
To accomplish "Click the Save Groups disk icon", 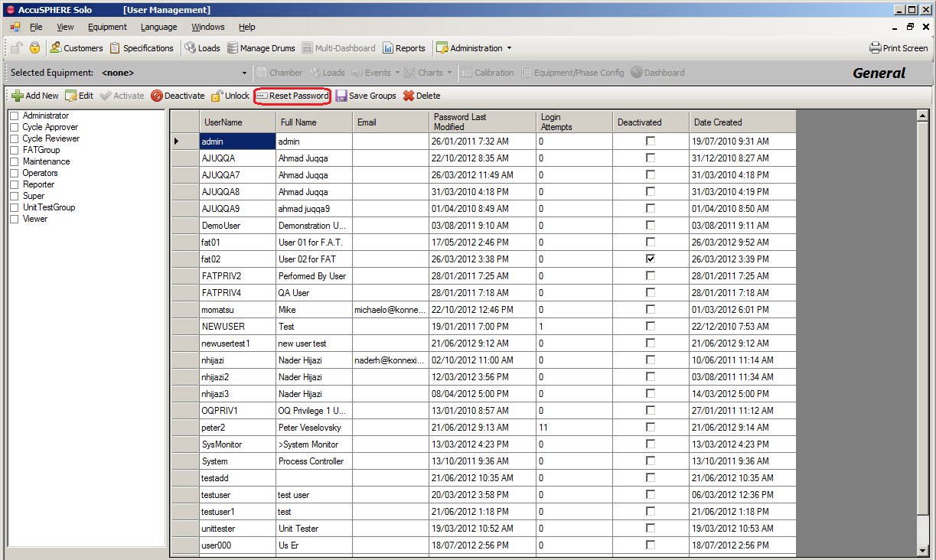I will pyautogui.click(x=341, y=96).
